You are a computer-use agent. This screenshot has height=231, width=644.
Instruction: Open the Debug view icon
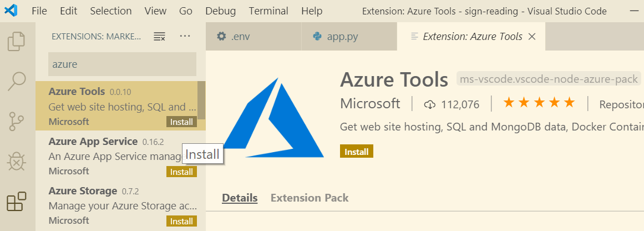click(x=17, y=162)
